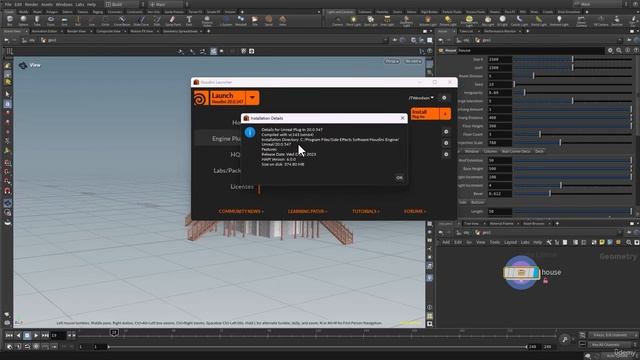Click the Install Plug-ins button
This screenshot has height=360, width=640.
pyautogui.click(x=425, y=113)
